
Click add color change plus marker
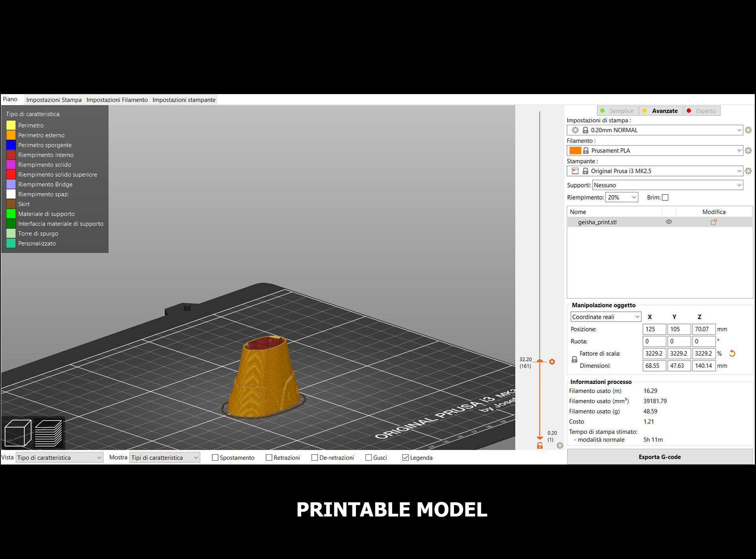click(552, 362)
